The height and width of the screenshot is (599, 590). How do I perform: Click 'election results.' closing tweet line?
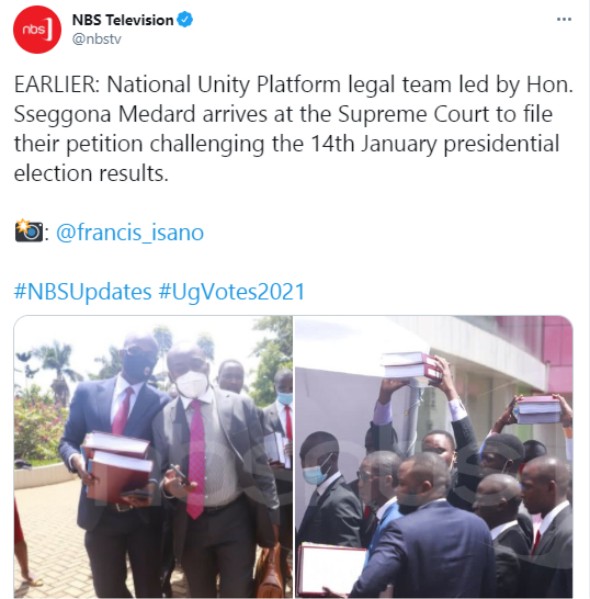pos(91,173)
